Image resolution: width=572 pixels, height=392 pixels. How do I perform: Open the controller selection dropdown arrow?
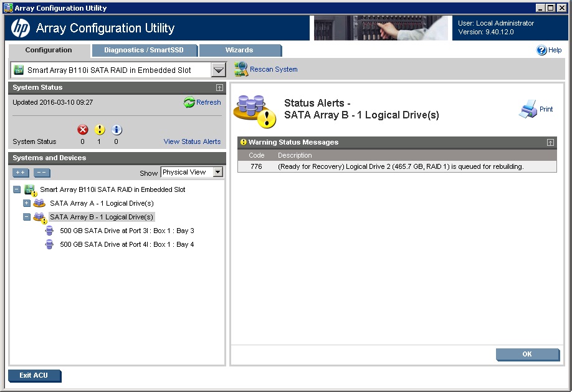pyautogui.click(x=219, y=70)
